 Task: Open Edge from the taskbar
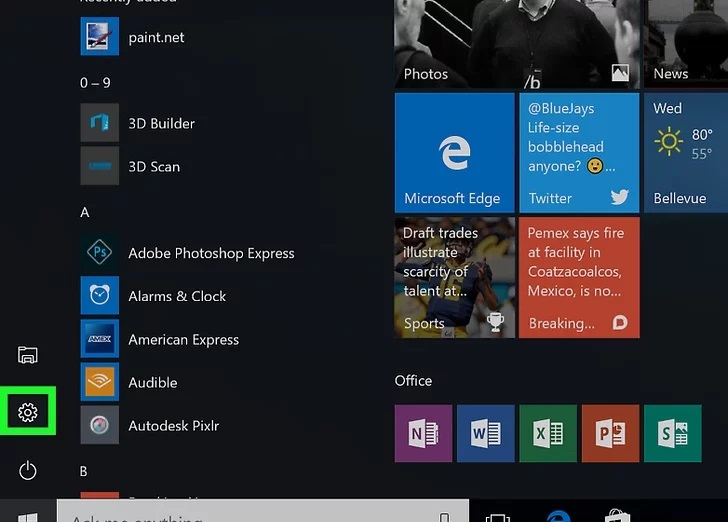point(559,516)
